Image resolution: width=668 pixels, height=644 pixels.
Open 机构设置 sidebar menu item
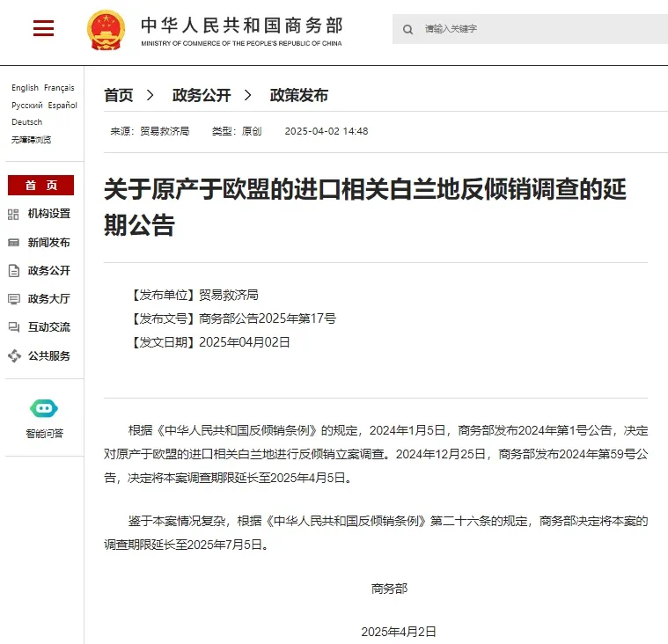click(x=49, y=214)
